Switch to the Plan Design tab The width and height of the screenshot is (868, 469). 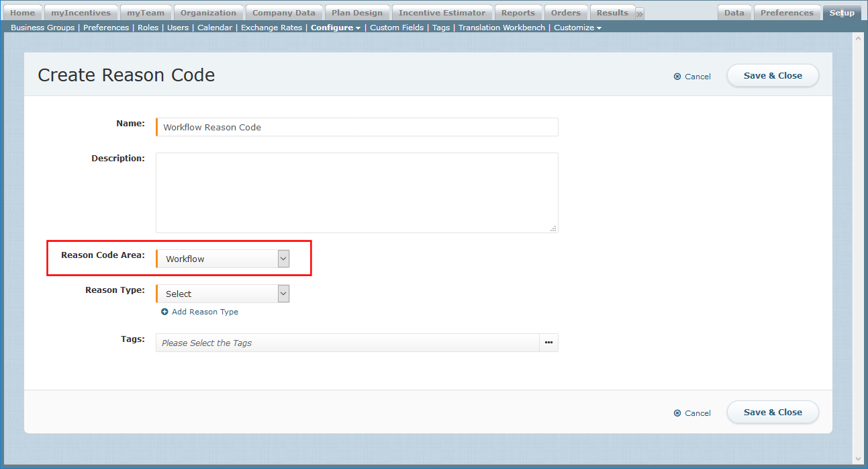pyautogui.click(x=356, y=13)
